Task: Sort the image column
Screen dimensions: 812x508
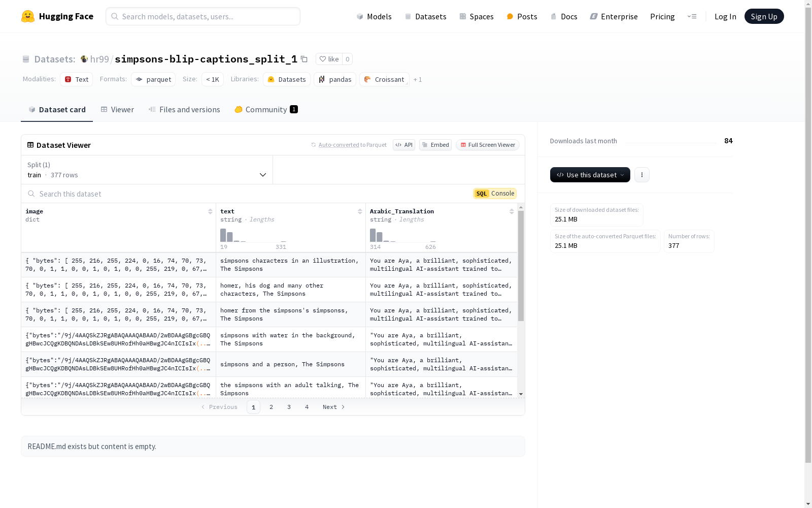Action: click(210, 211)
